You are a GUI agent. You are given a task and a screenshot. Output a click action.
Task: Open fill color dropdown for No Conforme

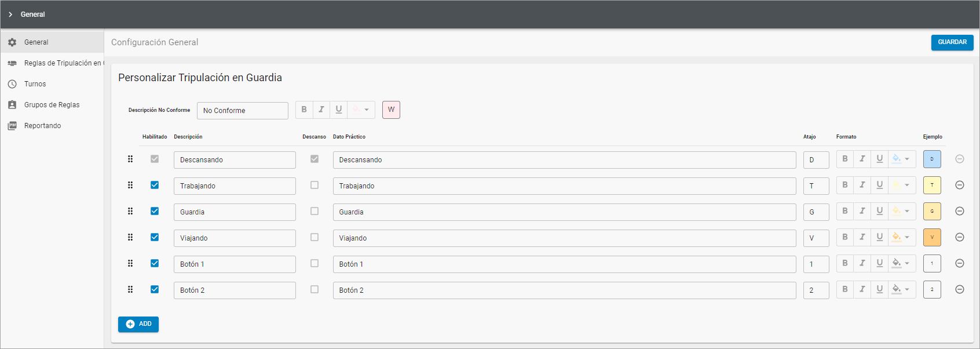[x=361, y=110]
